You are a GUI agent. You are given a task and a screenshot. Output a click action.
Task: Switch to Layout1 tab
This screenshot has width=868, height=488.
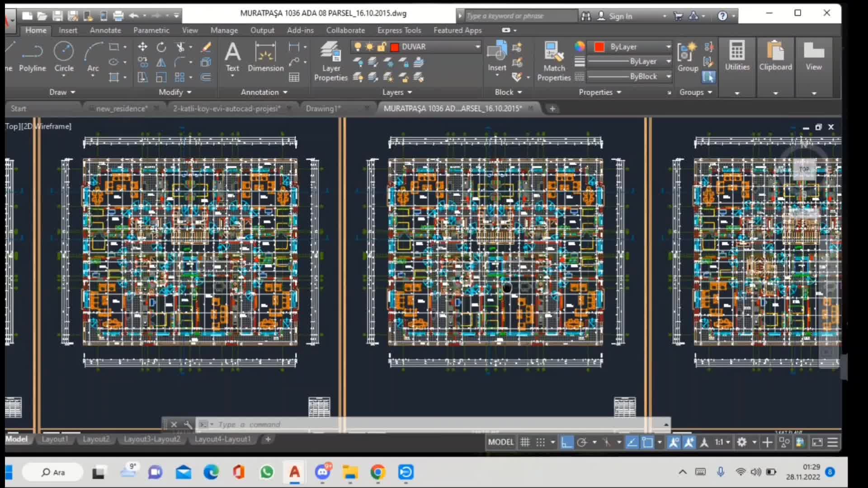point(54,439)
